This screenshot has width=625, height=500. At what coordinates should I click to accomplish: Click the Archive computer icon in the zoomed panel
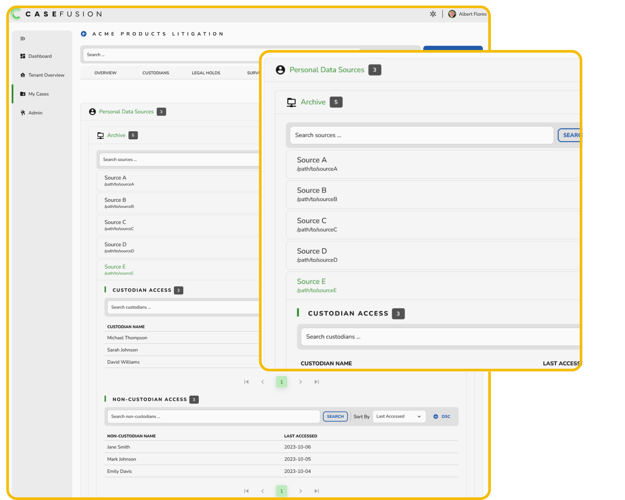291,102
